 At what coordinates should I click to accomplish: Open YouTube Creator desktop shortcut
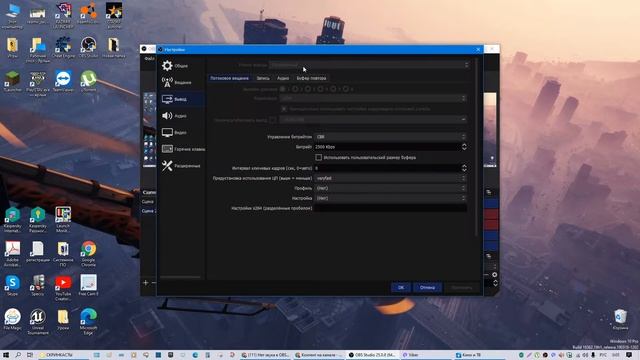tap(63, 288)
